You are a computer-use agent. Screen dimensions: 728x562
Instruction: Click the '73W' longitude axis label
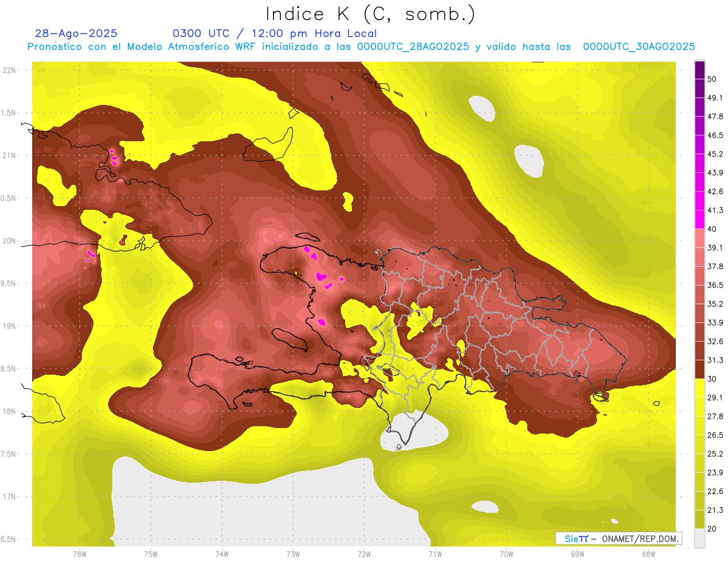click(x=293, y=554)
